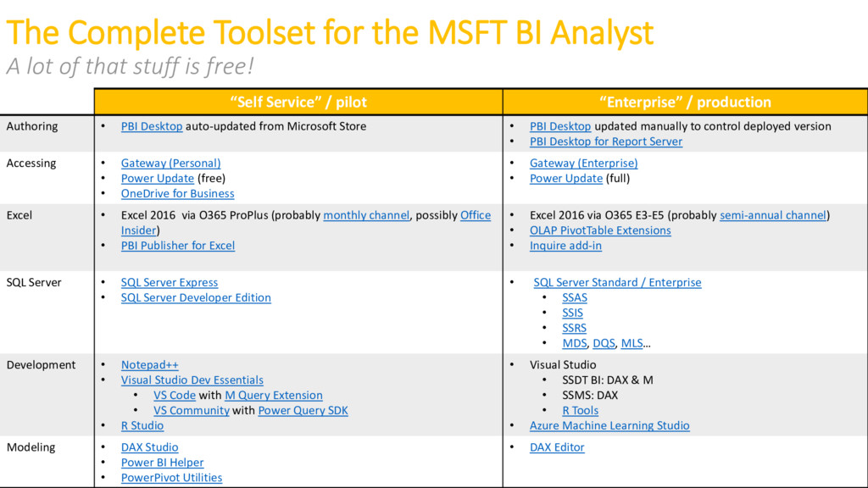868x488 pixels.
Task: Select the Excel row label
Action: [19, 215]
